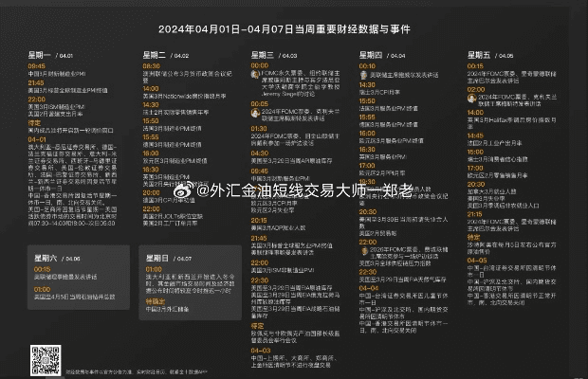Click Powell avatar under 星期四 00:10
Viewport: 588px width, 379px height.
(364, 74)
